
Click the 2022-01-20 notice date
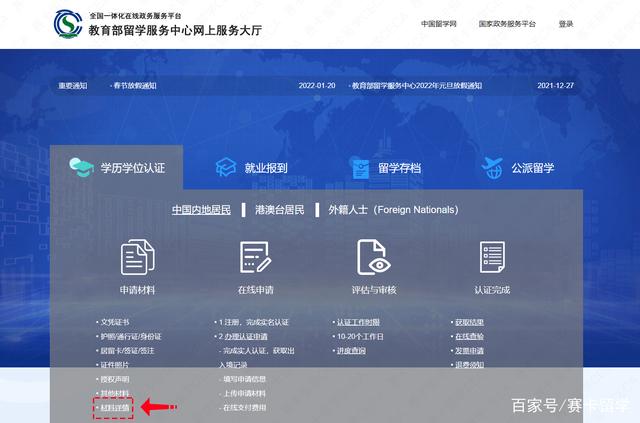pos(317,85)
